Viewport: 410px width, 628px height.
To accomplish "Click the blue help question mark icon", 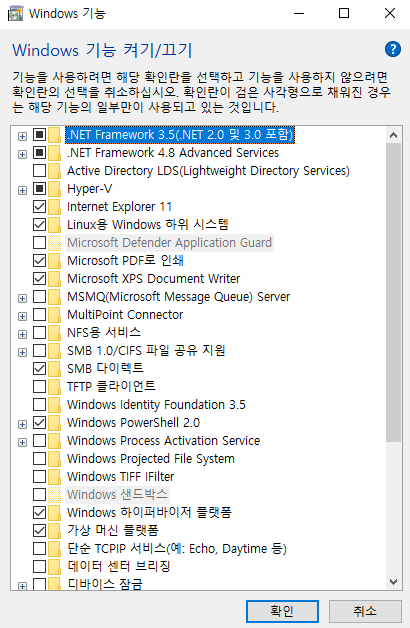I will [x=393, y=49].
